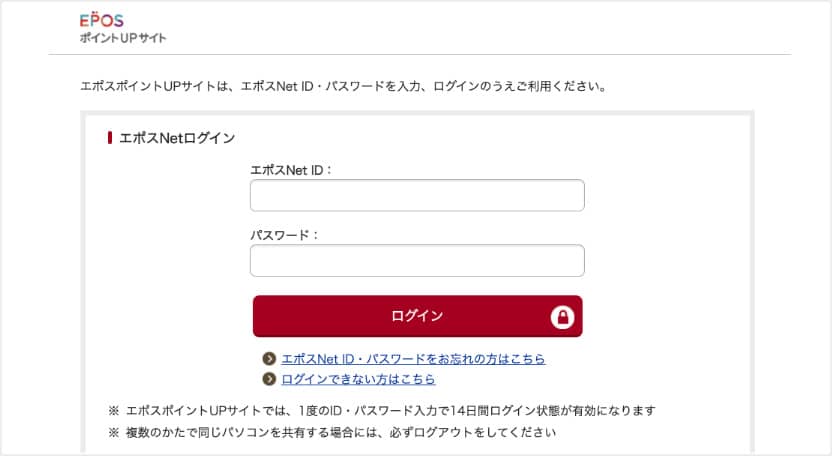This screenshot has height=456, width=832.
Task: Click the 必ずログアウト shared-PC note text
Action: 340,433
